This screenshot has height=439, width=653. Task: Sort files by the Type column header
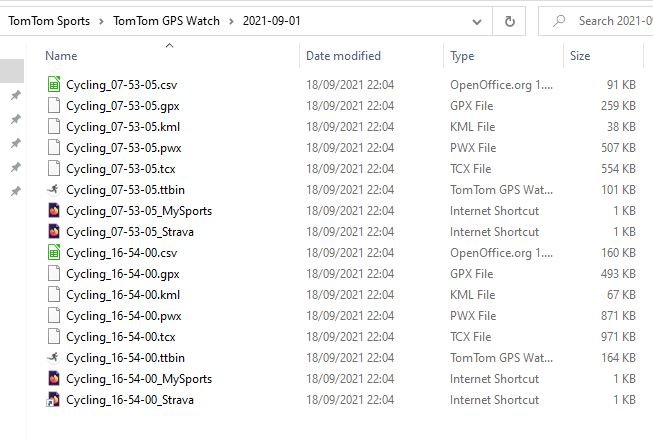pyautogui.click(x=462, y=56)
